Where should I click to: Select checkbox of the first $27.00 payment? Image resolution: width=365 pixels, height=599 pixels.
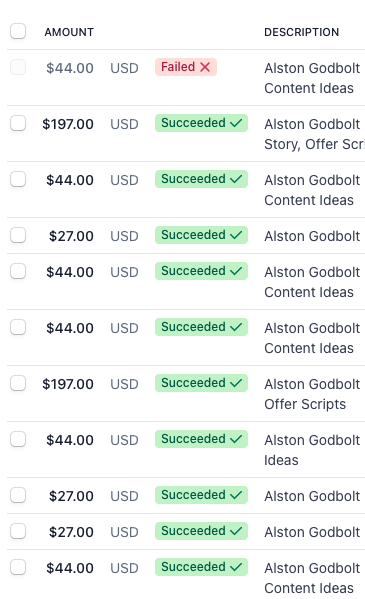18,235
